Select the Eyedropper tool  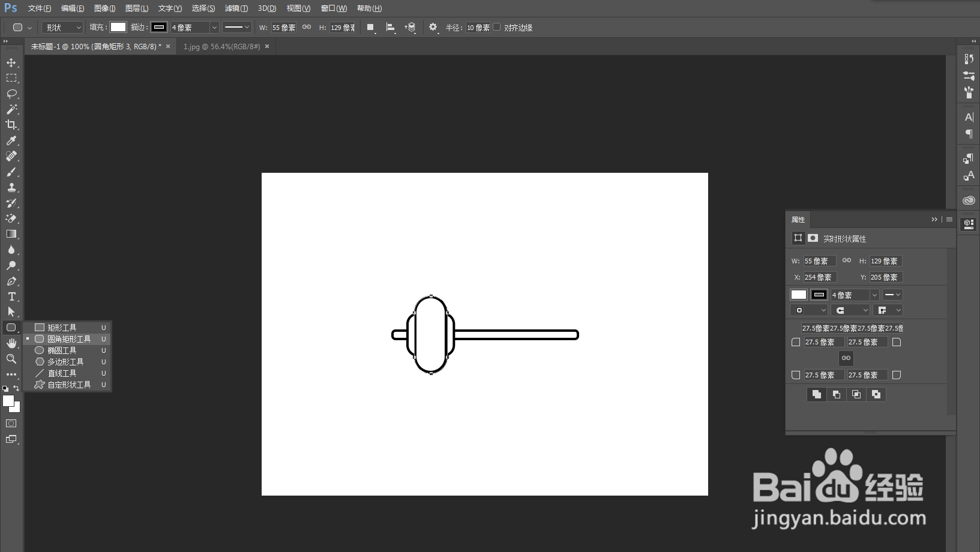(x=11, y=140)
